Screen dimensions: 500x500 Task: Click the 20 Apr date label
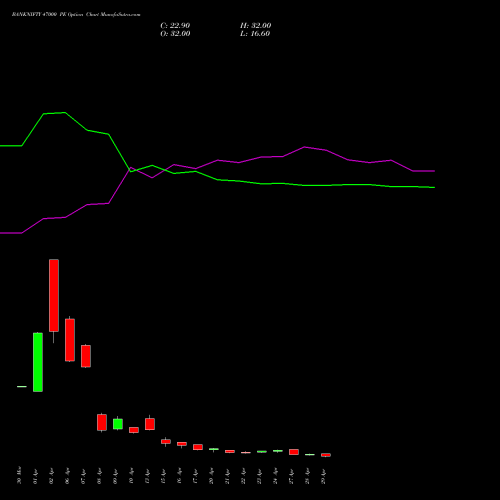211,476
